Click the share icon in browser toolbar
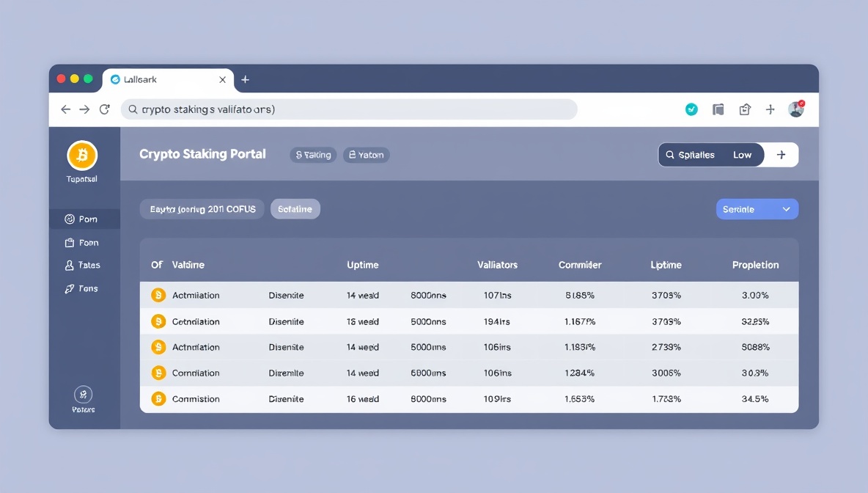868x493 pixels. 745,109
